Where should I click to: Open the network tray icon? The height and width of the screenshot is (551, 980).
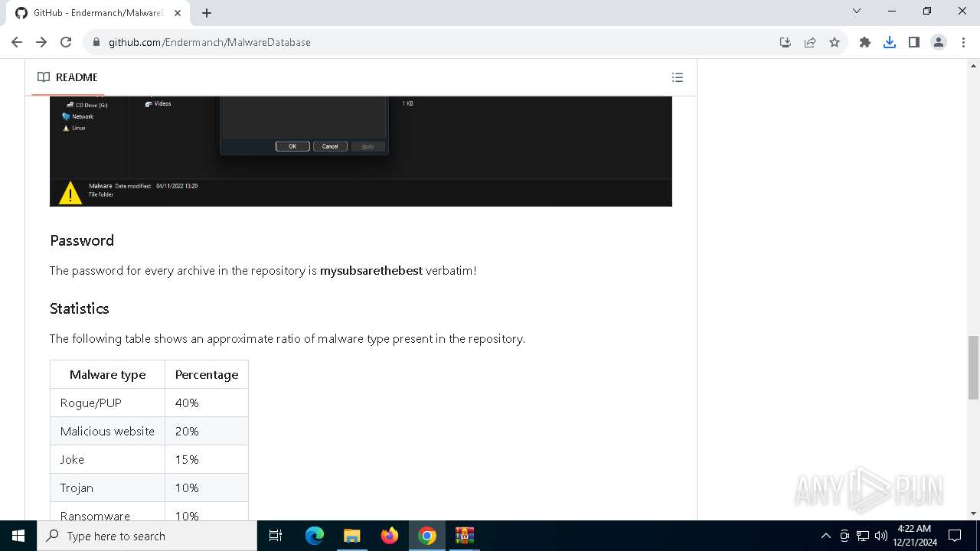tap(863, 536)
